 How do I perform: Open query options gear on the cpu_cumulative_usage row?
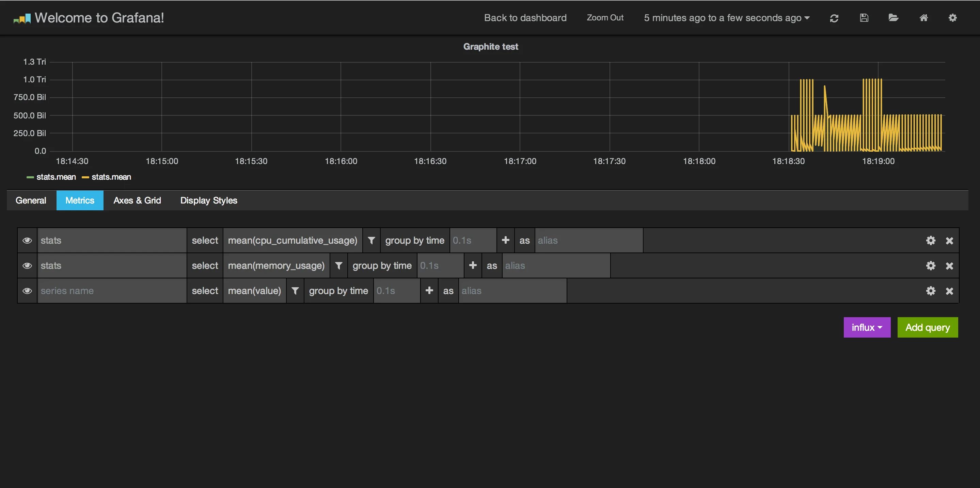931,241
